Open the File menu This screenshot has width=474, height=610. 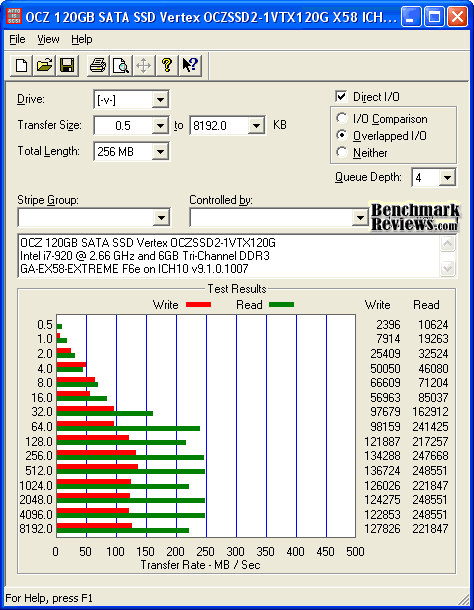(x=17, y=39)
